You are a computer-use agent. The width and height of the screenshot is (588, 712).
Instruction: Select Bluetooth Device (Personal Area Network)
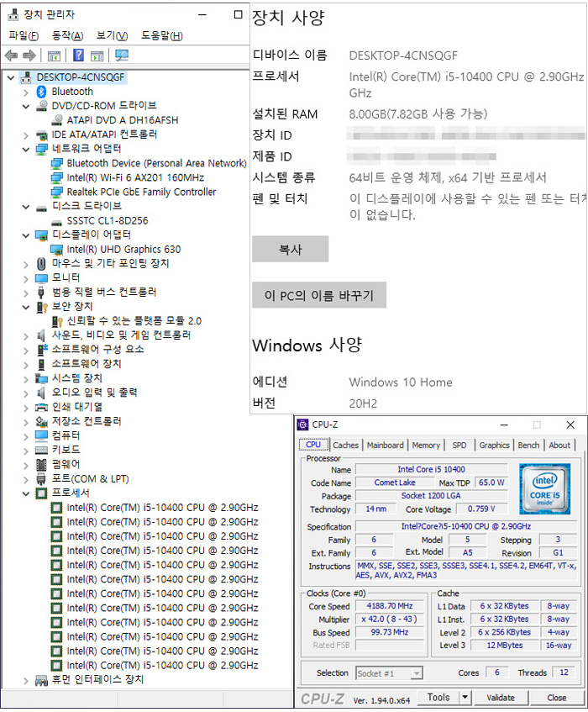[156, 163]
